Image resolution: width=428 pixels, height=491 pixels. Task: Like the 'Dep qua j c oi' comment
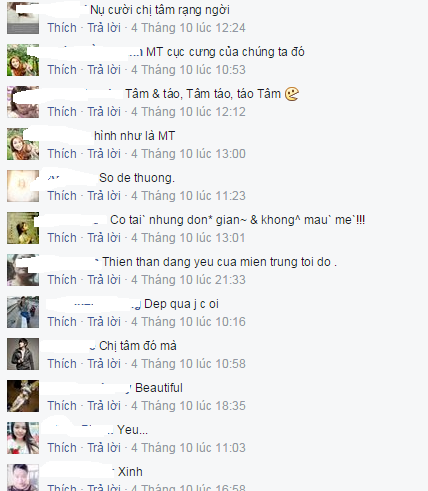coord(62,322)
